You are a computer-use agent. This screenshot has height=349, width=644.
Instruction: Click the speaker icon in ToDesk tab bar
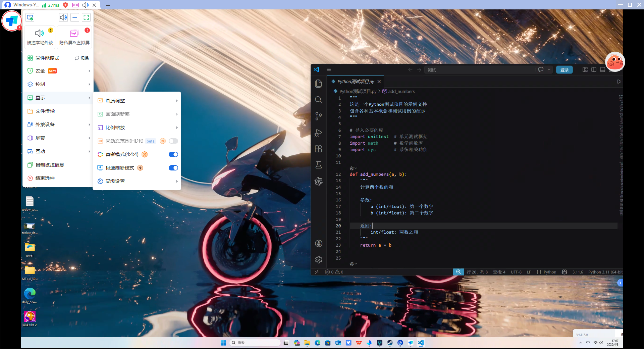[x=85, y=5]
